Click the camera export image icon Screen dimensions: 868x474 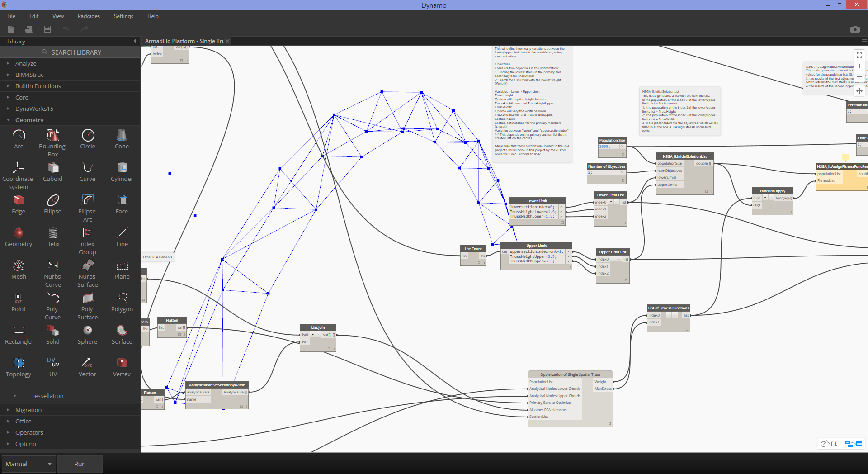pos(854,29)
